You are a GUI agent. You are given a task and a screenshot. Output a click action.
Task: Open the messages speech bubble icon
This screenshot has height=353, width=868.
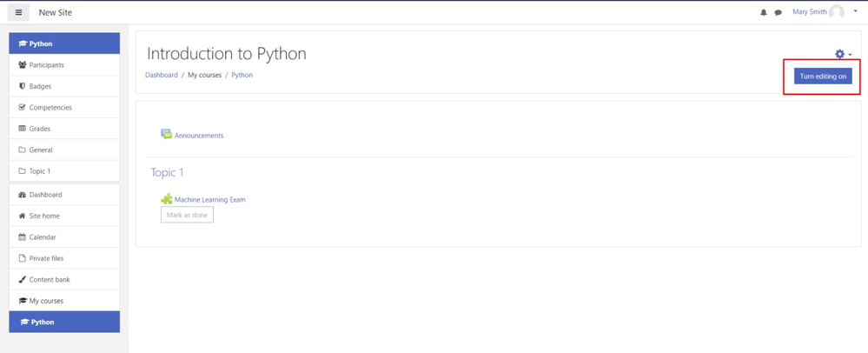click(x=778, y=12)
